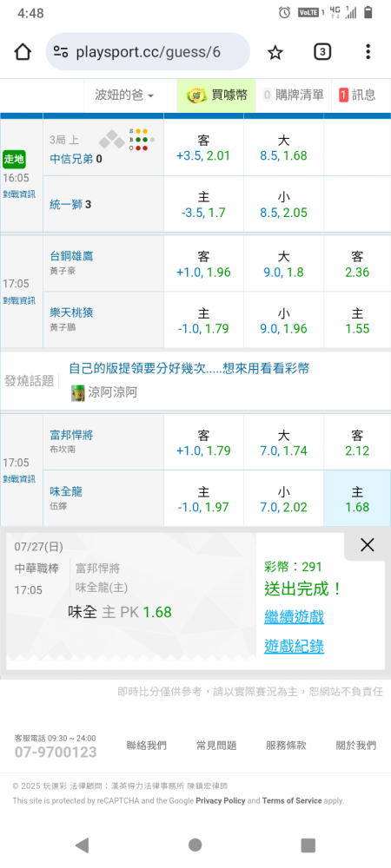Click the playsport.cc address bar
Screen dimensions: 391x868
click(x=148, y=52)
